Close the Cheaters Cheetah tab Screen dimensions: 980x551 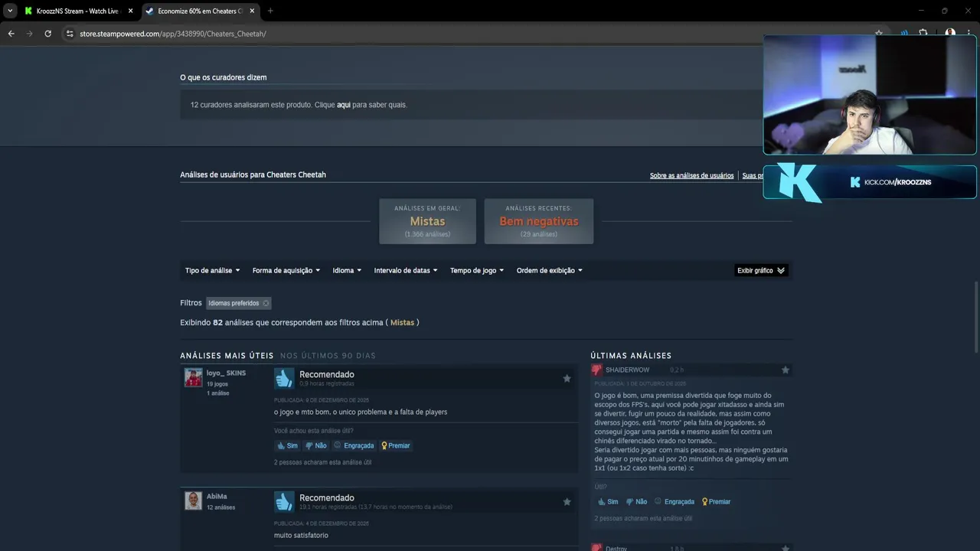tap(252, 11)
